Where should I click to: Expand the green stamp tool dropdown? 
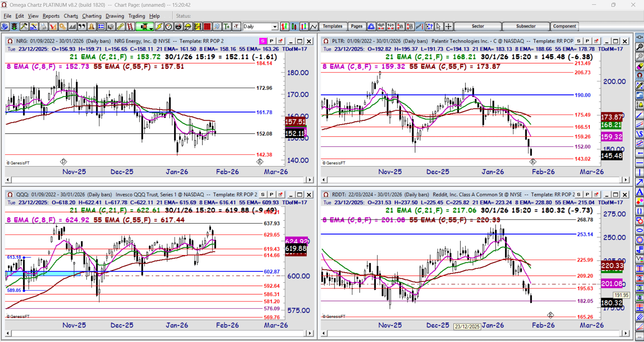coord(152,28)
